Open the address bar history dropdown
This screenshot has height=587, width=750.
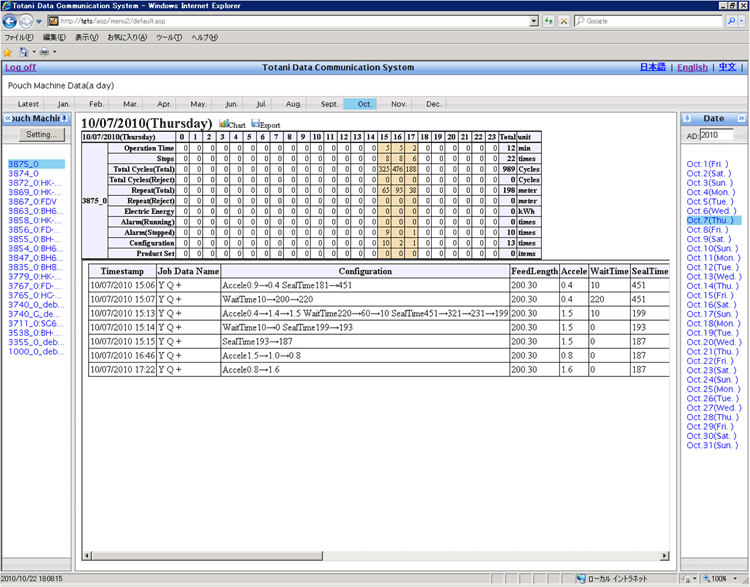coord(534,21)
